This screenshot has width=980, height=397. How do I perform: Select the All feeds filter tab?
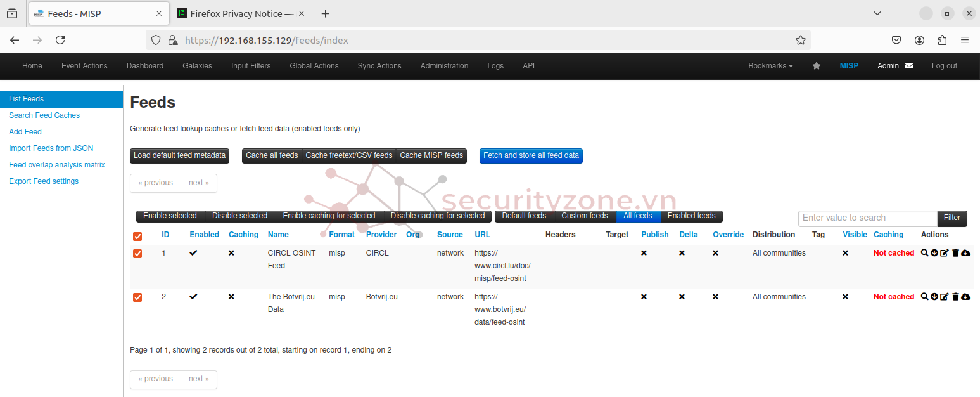[x=638, y=216]
